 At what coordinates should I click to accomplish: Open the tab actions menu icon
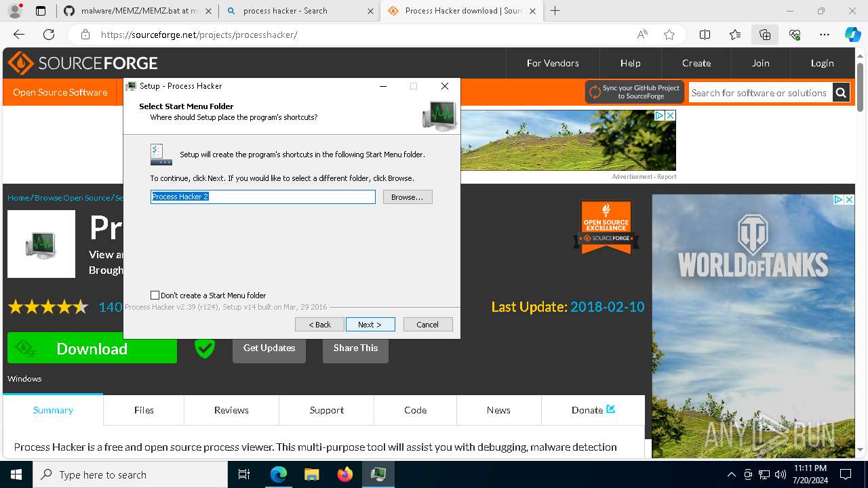click(x=41, y=11)
